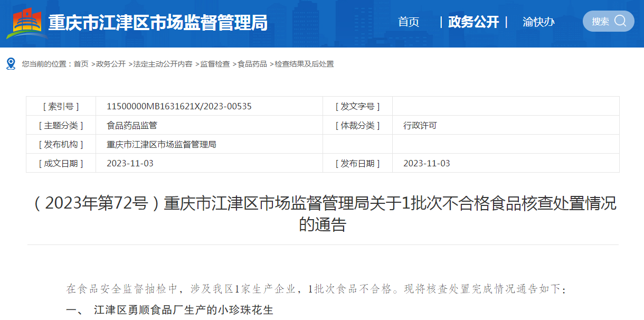Go to 首页 in the breadcrumb

(x=81, y=64)
